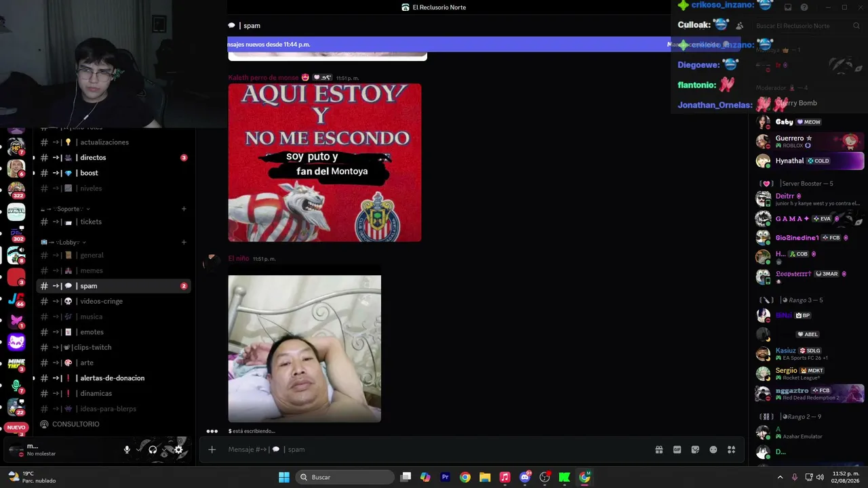868x488 pixels.
Task: View Kaleth perro de monse's profile
Action: [263, 77]
